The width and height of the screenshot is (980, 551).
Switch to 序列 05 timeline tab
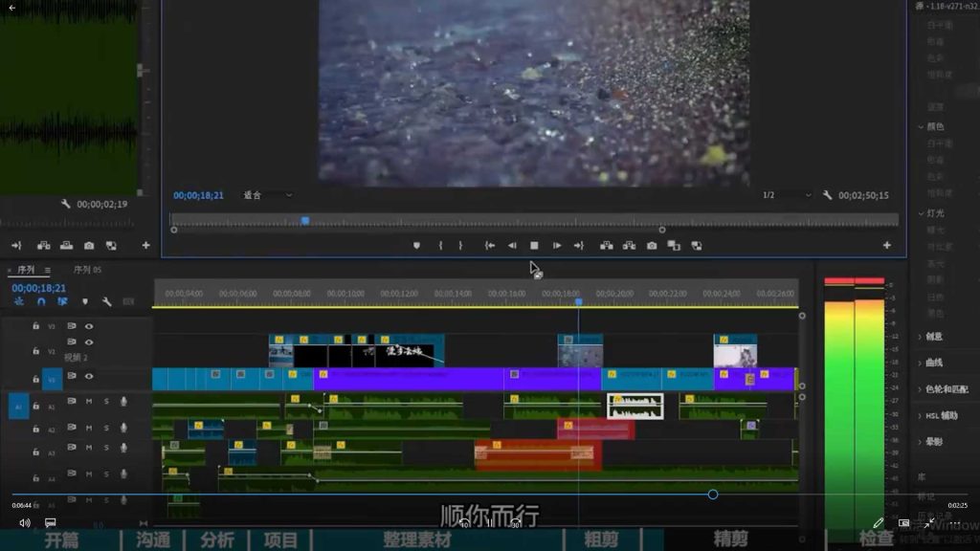87,270
